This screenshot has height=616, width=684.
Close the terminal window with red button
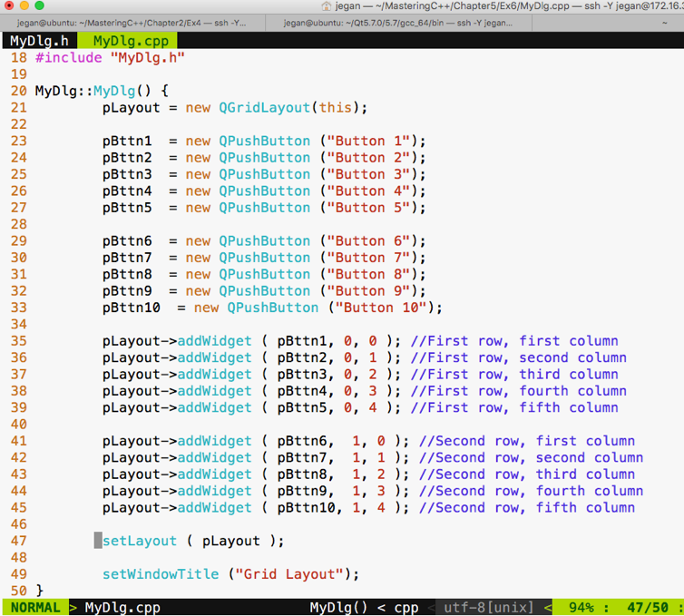[10, 6]
